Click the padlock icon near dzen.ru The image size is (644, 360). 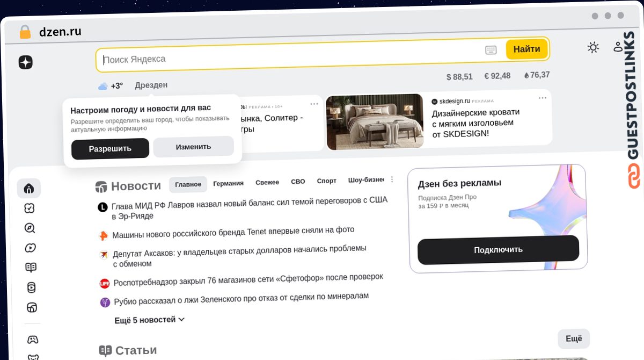[25, 32]
